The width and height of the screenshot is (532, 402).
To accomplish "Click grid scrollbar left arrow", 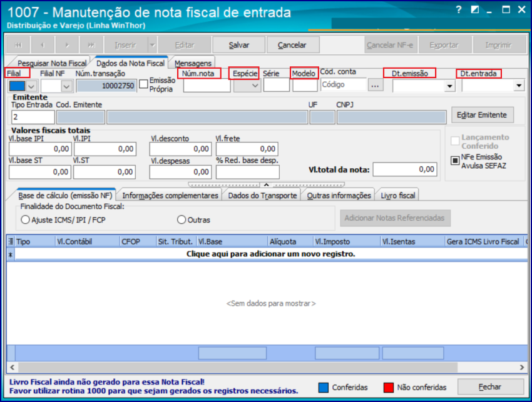I will (13, 367).
